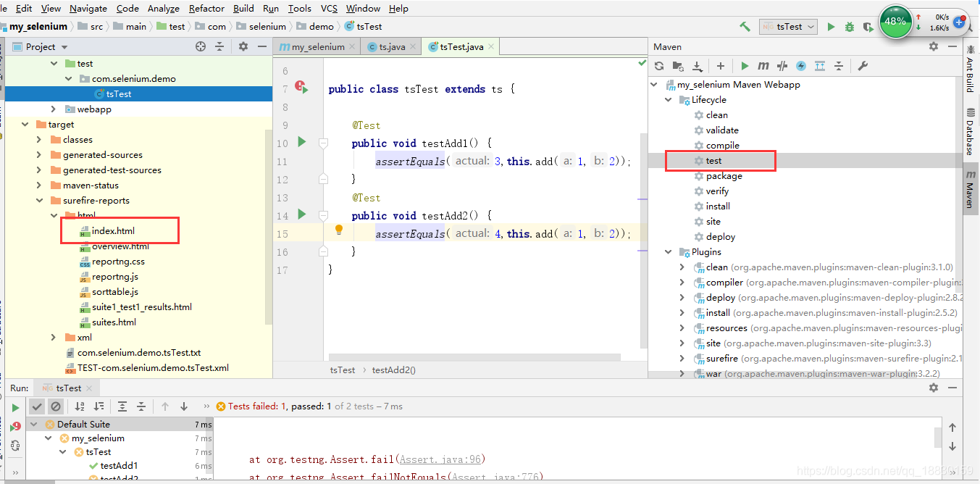Run tsTest with the green main toolbar arrow
Viewport: 980px width, 484px height.
[831, 27]
